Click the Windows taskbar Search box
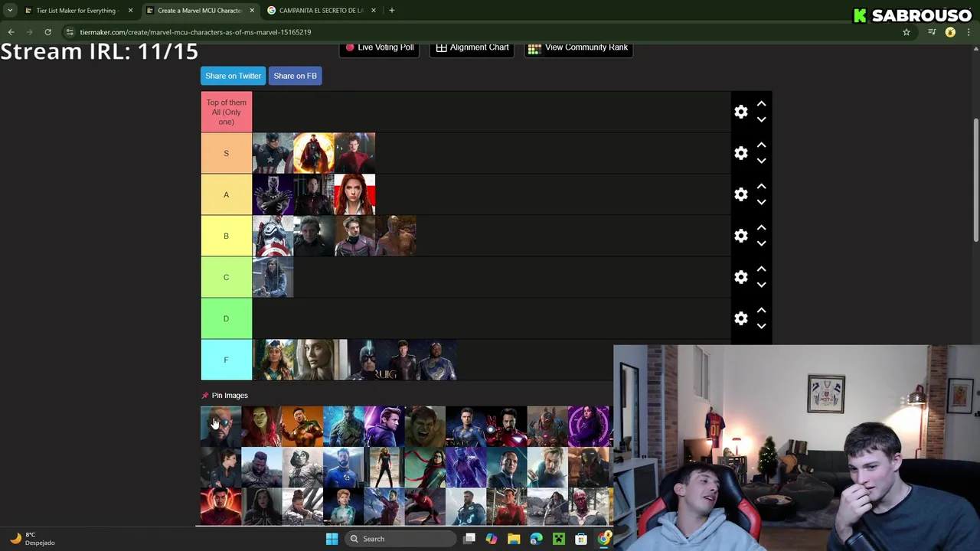980x551 pixels. 399,539
